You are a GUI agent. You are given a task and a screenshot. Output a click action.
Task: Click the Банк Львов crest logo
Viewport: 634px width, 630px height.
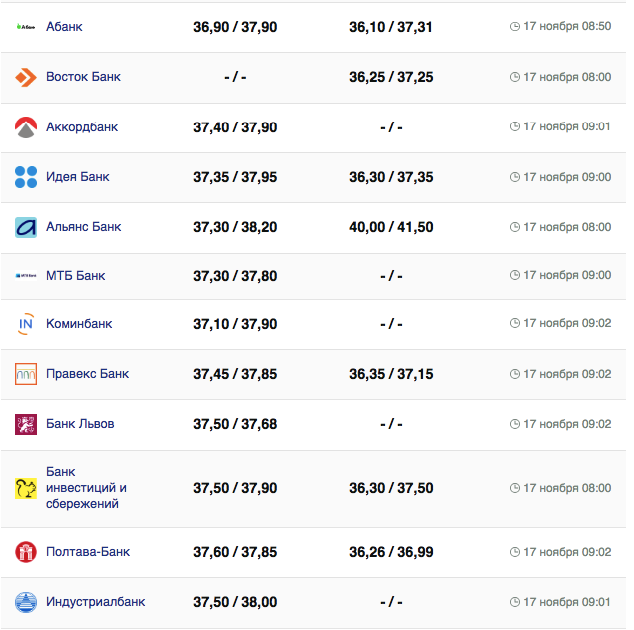pos(26,424)
